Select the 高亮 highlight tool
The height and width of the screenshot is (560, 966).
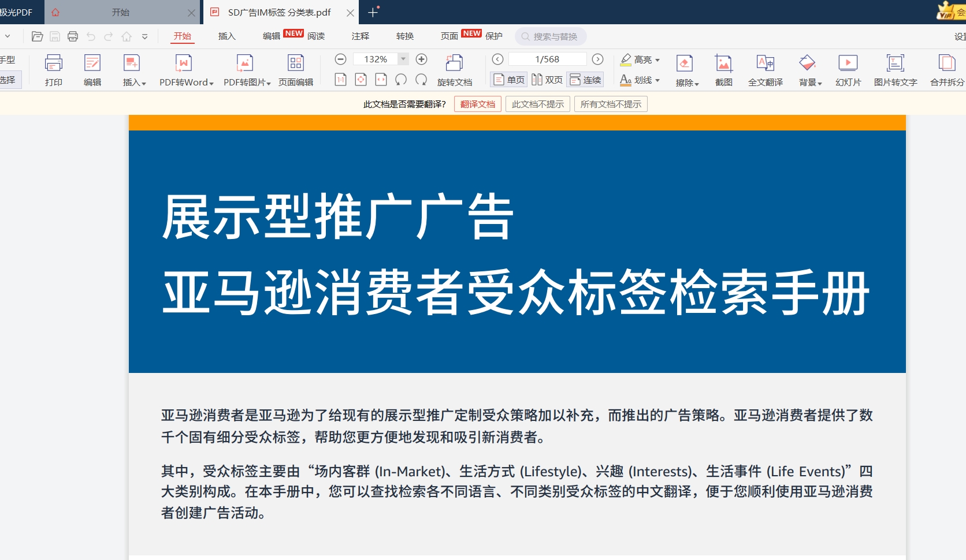636,59
